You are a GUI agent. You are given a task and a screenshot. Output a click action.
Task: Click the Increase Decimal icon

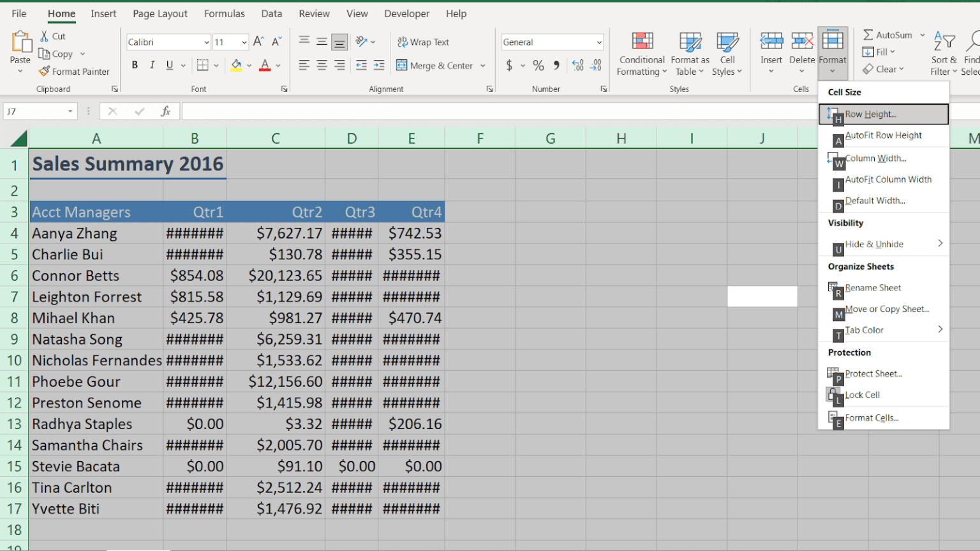coord(578,64)
